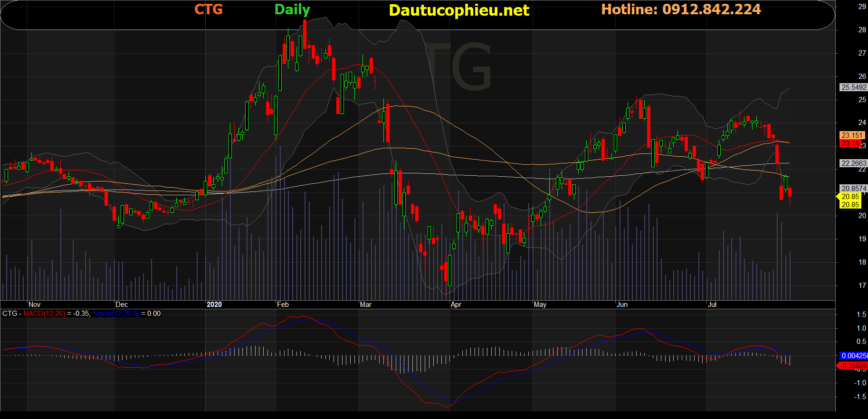Click the Apr month label on time axis

456,305
